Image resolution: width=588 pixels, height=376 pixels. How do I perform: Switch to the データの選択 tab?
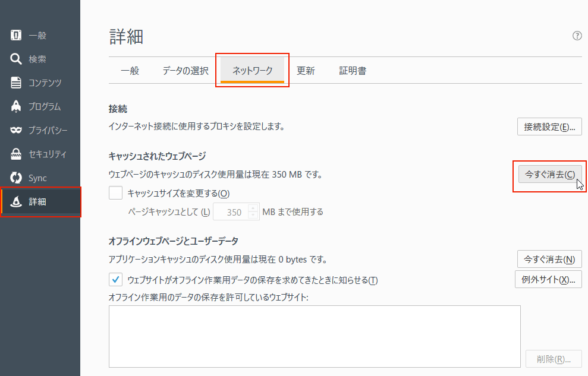[185, 71]
